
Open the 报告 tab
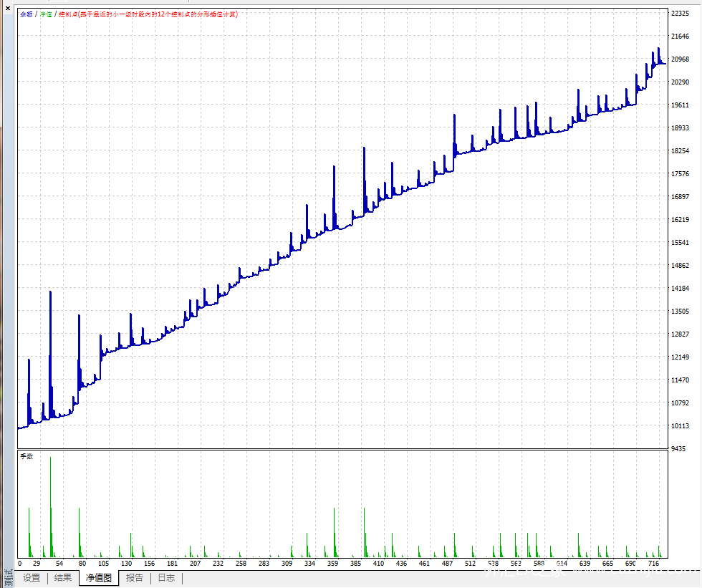tap(135, 578)
